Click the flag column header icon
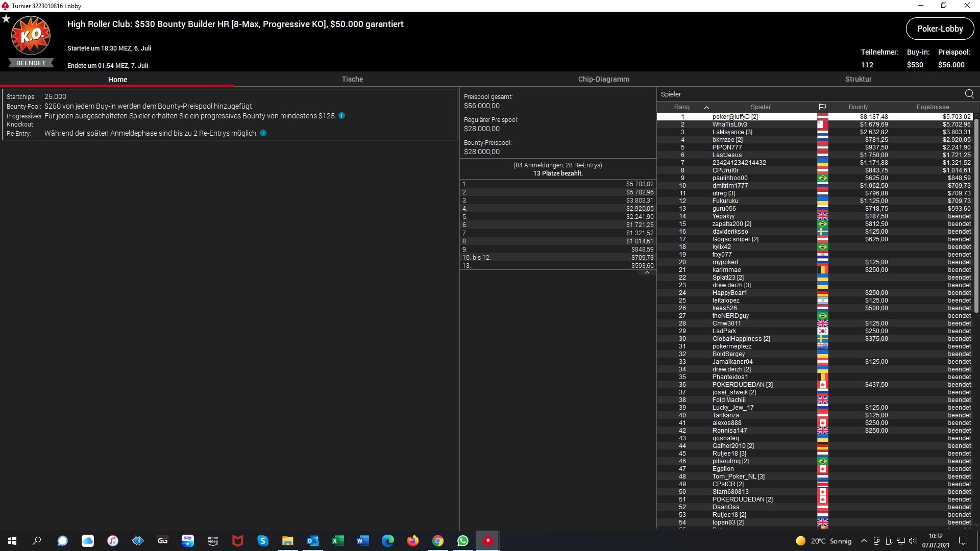Viewport: 980px width, 551px height. point(822,107)
